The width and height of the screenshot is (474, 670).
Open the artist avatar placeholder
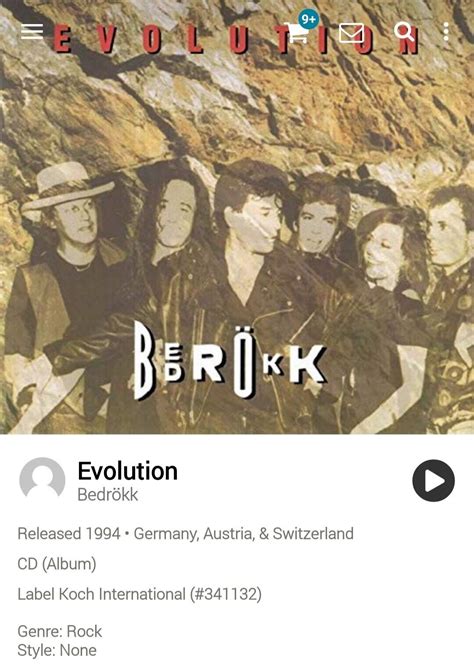[42, 479]
